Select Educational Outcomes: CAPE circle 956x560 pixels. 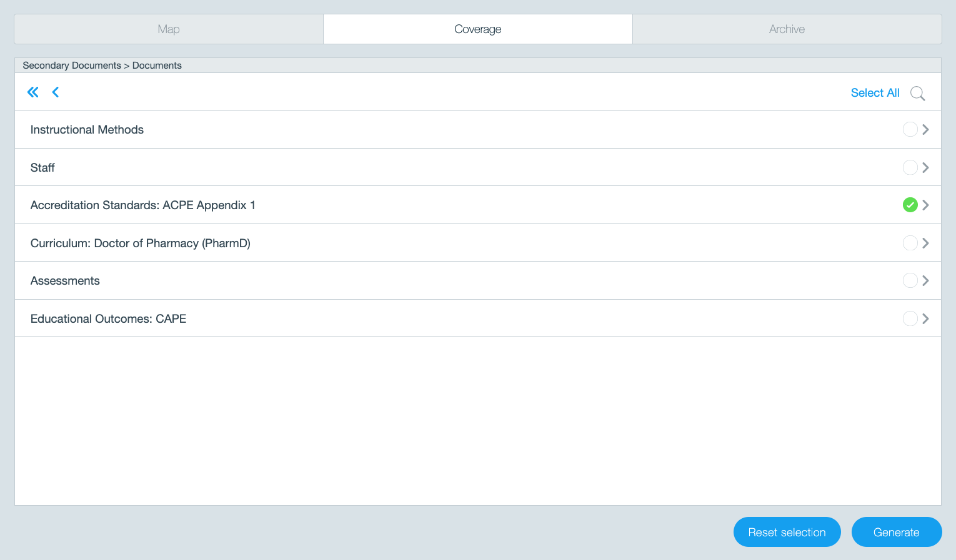[x=910, y=318]
